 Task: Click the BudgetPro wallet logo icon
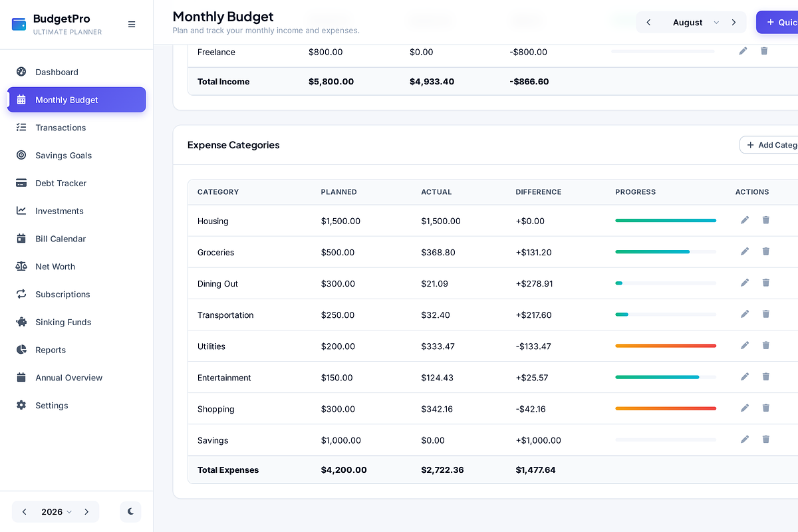click(19, 24)
